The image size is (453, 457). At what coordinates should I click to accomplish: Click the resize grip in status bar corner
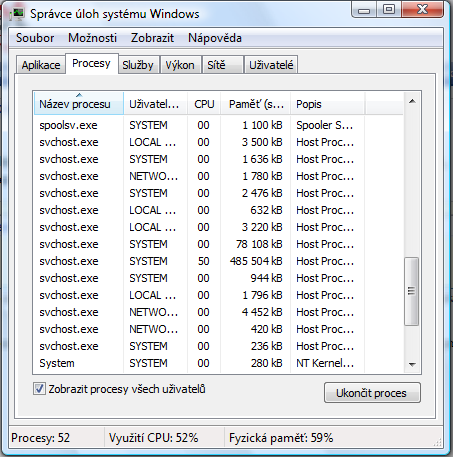[438, 442]
